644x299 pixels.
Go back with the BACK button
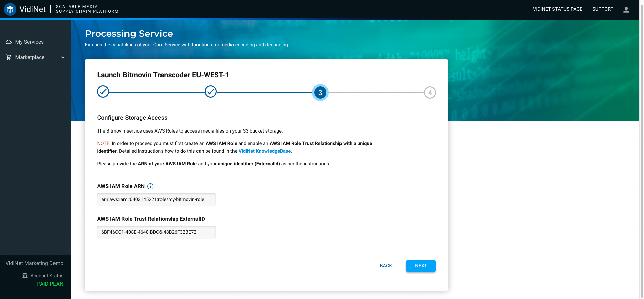point(386,266)
